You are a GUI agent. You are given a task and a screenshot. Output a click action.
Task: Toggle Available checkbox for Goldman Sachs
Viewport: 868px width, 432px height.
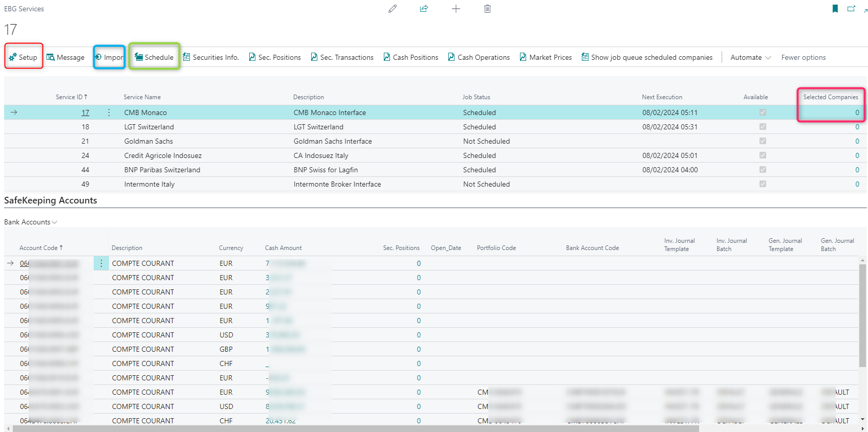tap(763, 141)
